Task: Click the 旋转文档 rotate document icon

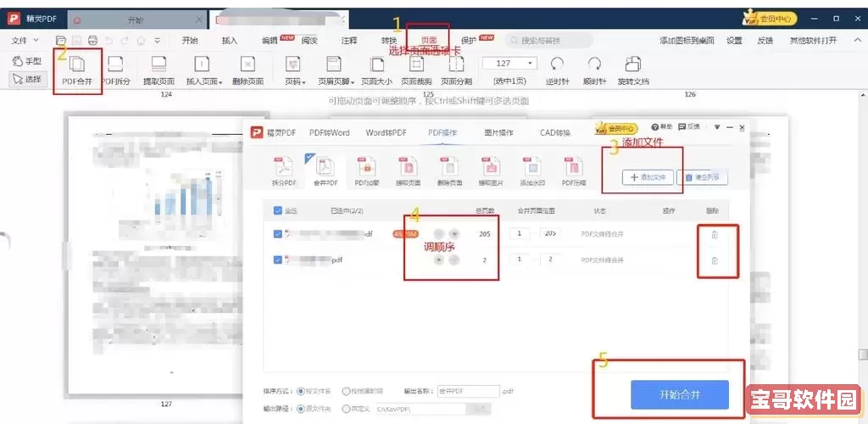Action: 633,64
